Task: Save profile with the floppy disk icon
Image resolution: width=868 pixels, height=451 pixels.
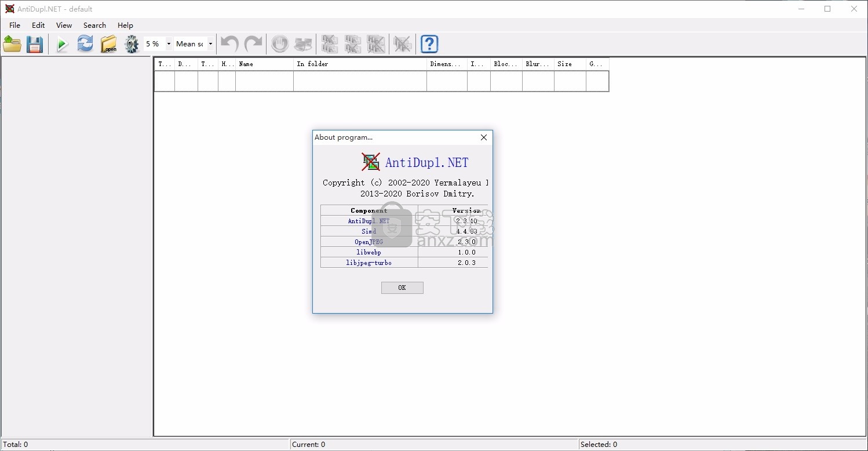Action: pos(35,44)
